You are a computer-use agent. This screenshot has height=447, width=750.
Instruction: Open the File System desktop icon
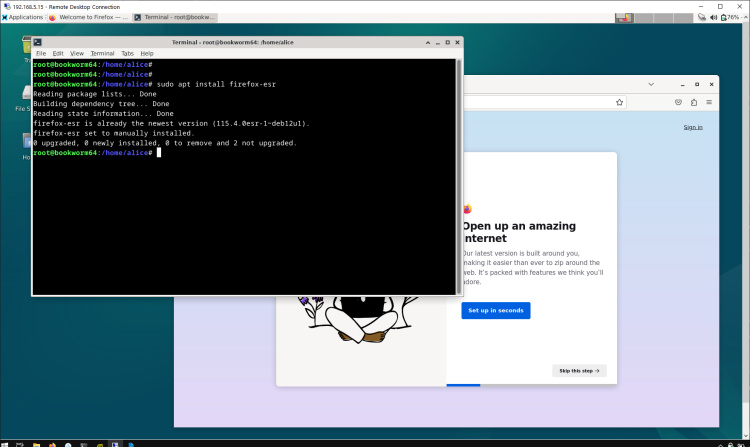(25, 96)
